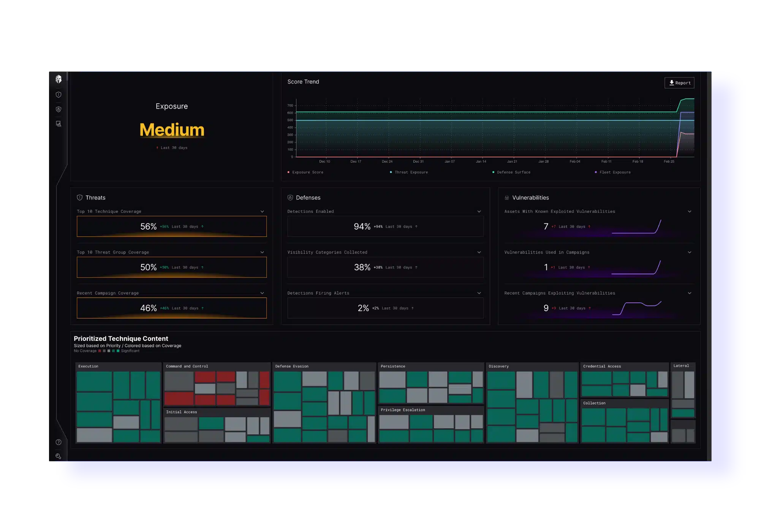Click the helmet logo in the sidebar
This screenshot has height=532, width=760.
point(59,79)
